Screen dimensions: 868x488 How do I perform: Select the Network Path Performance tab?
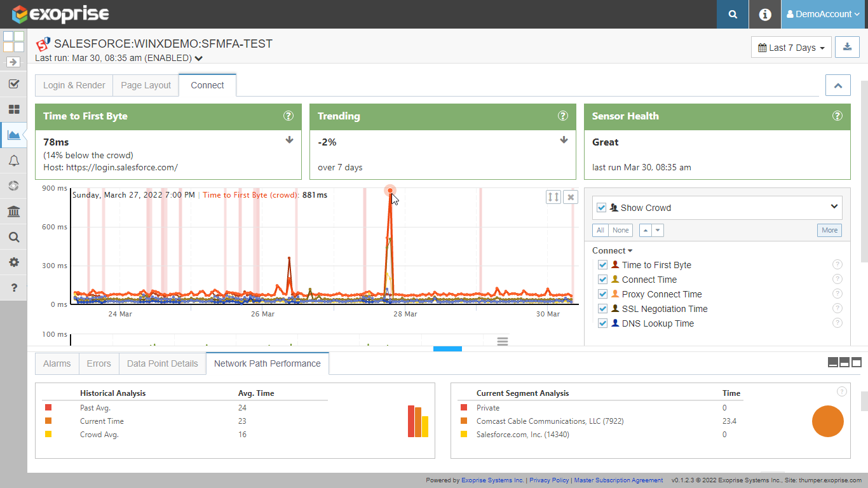click(x=268, y=363)
